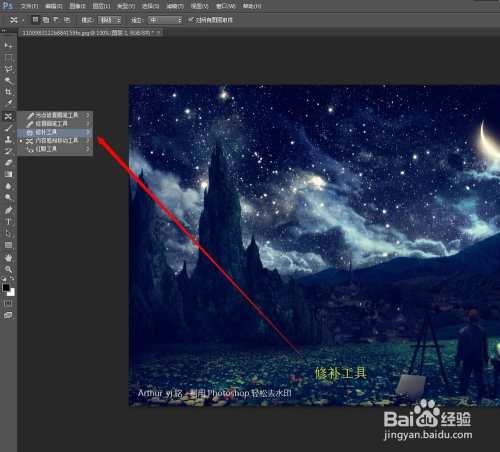Select the Hand tool
Screen dimensions: 500x452
point(8,257)
